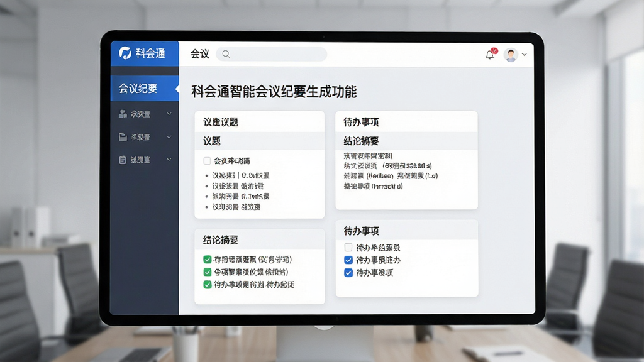This screenshot has width=644, height=362.
Task: Select 会议纪要 in the sidebar
Action: point(145,88)
